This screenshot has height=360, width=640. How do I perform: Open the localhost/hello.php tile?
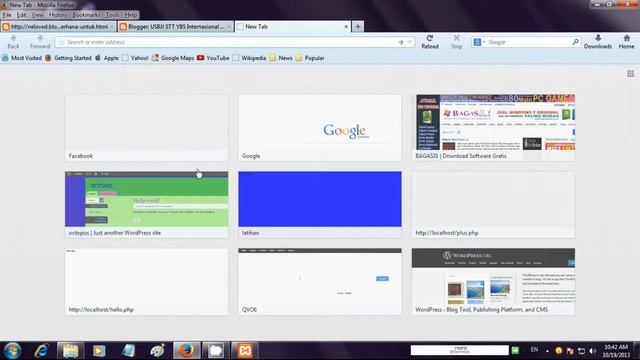147,282
